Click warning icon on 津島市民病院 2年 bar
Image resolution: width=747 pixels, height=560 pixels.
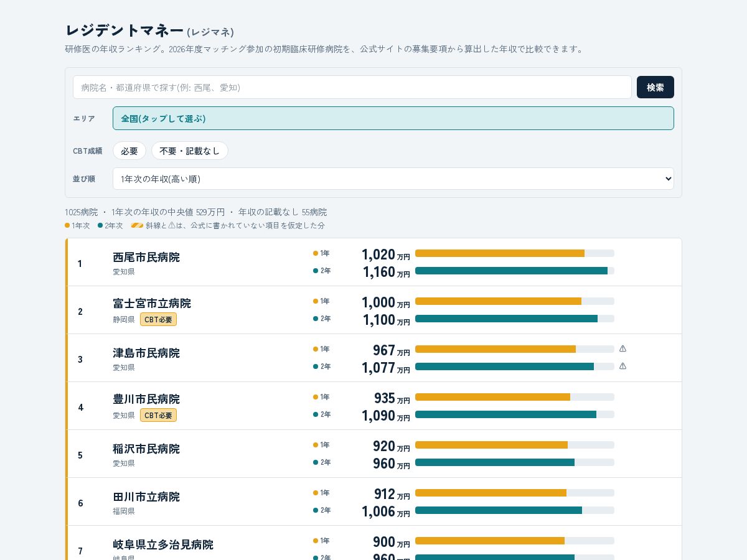pos(622,366)
